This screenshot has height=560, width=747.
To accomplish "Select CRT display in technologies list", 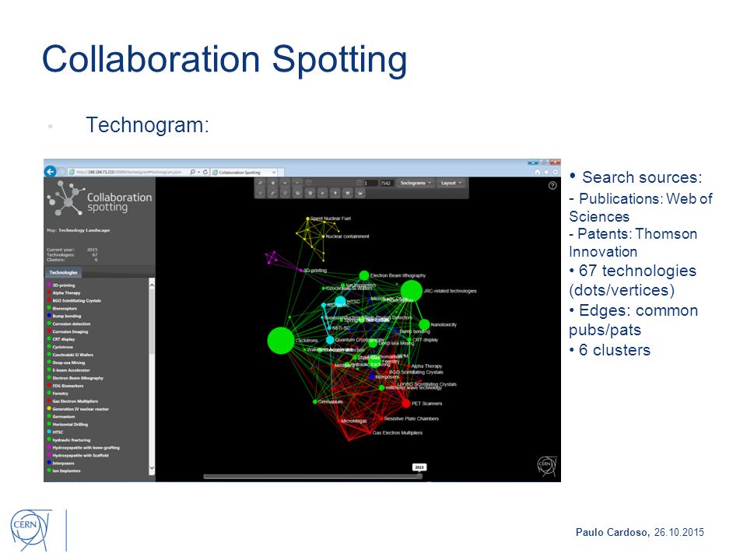I will pos(61,339).
